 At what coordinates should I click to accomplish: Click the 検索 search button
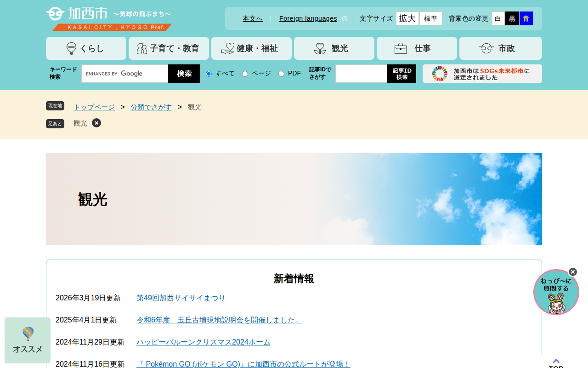[184, 74]
